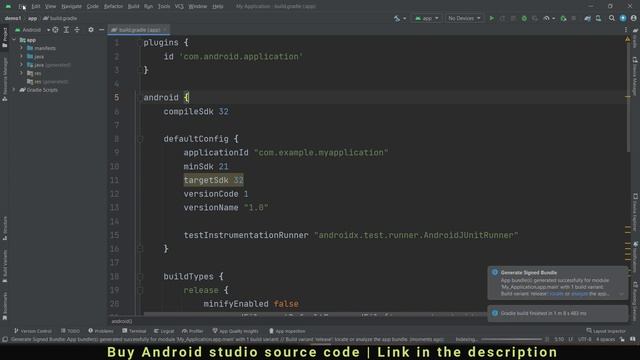
Task: Open App Quality Insights tool window
Action: coord(236,331)
